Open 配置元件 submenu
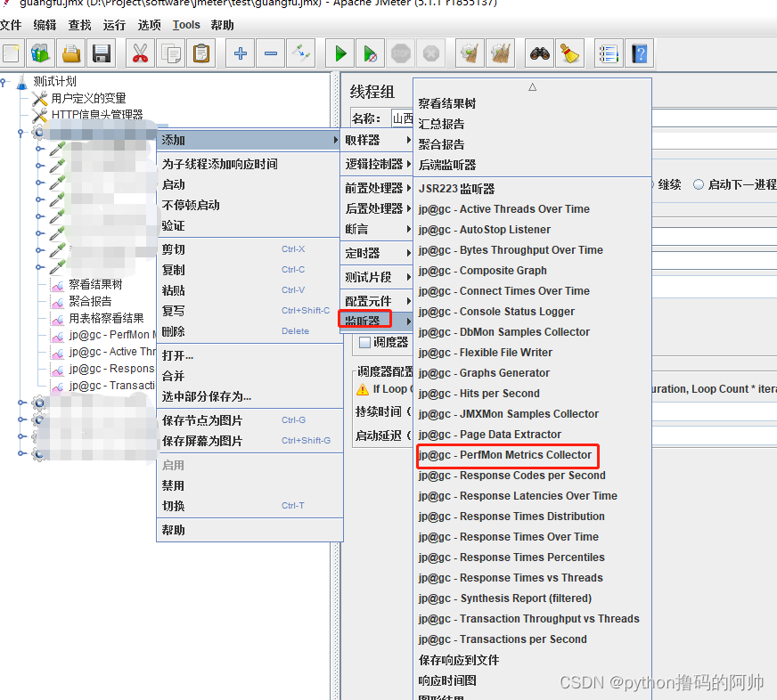This screenshot has height=700, width=777. 377,301
